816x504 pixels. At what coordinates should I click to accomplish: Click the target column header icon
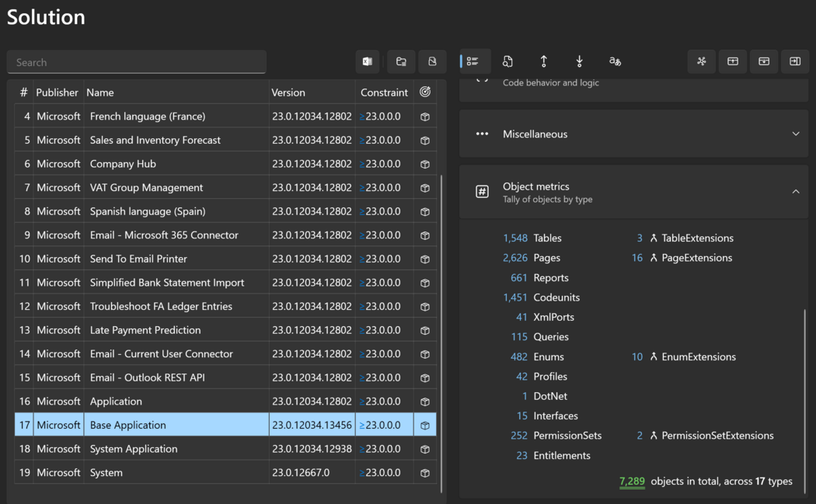425,92
